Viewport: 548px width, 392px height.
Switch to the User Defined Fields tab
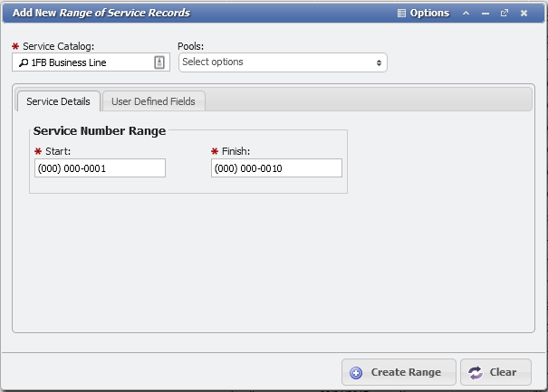point(153,101)
